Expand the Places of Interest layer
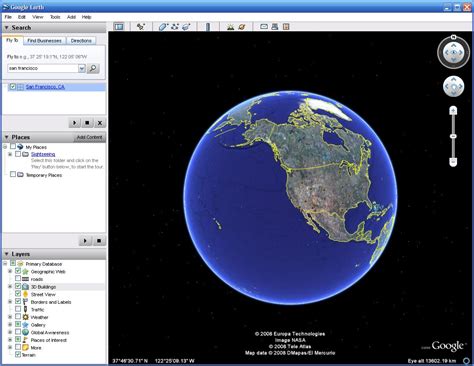 (10, 340)
